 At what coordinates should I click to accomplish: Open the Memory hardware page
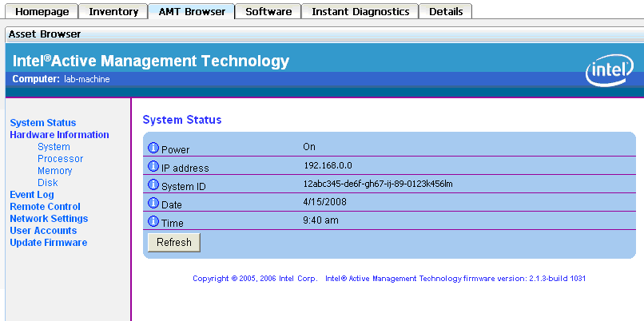[x=54, y=171]
